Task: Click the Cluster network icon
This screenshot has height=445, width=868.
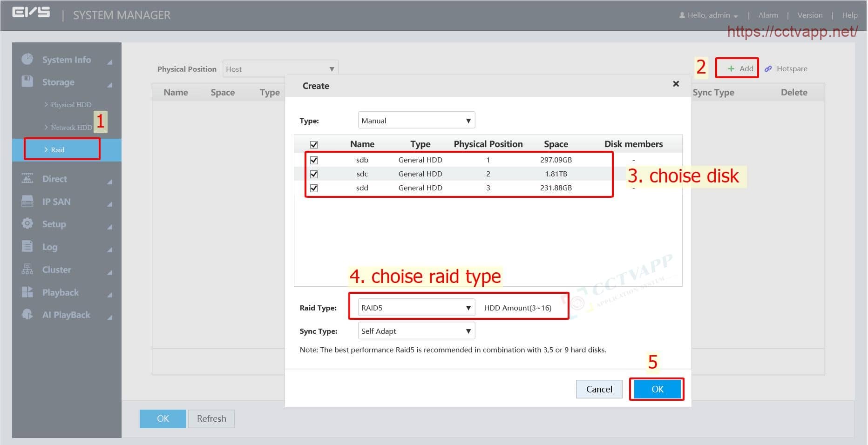Action: click(27, 269)
